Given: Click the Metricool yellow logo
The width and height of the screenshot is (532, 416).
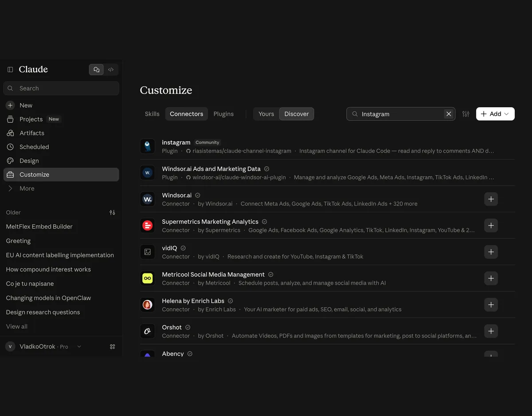Looking at the screenshot, I should pyautogui.click(x=148, y=278).
